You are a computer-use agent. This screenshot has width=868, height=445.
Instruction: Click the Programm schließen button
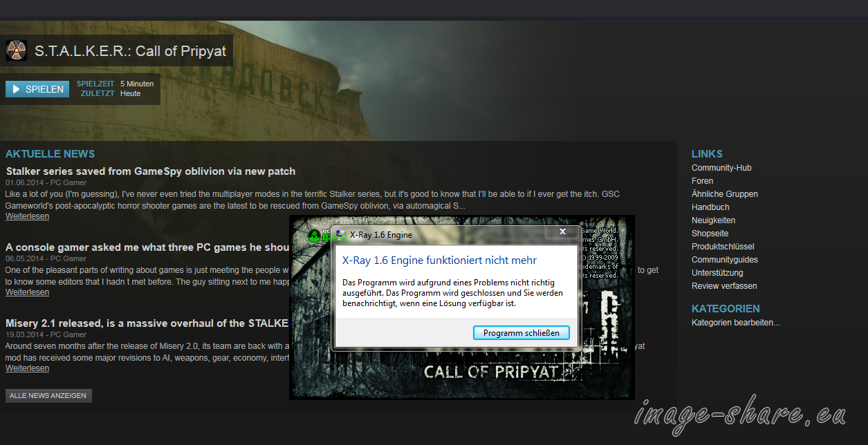521,333
